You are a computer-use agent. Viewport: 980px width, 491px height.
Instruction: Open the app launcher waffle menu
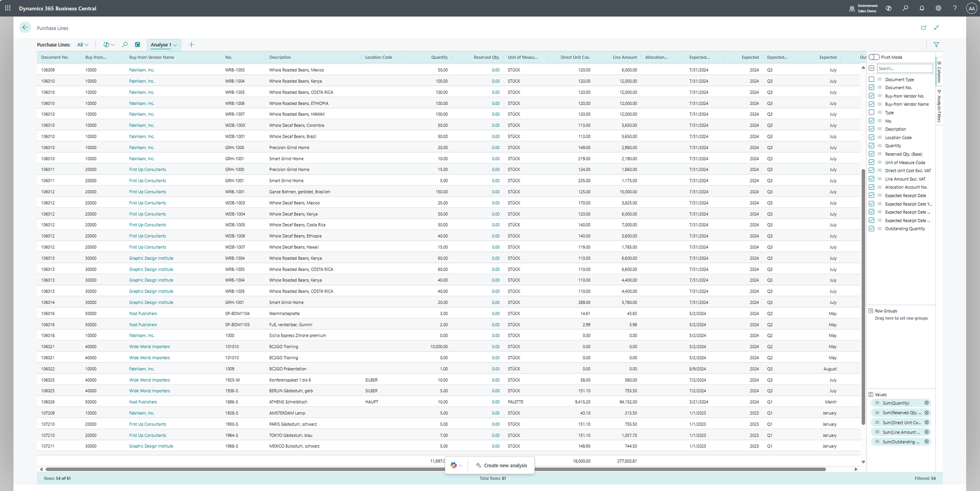point(8,8)
